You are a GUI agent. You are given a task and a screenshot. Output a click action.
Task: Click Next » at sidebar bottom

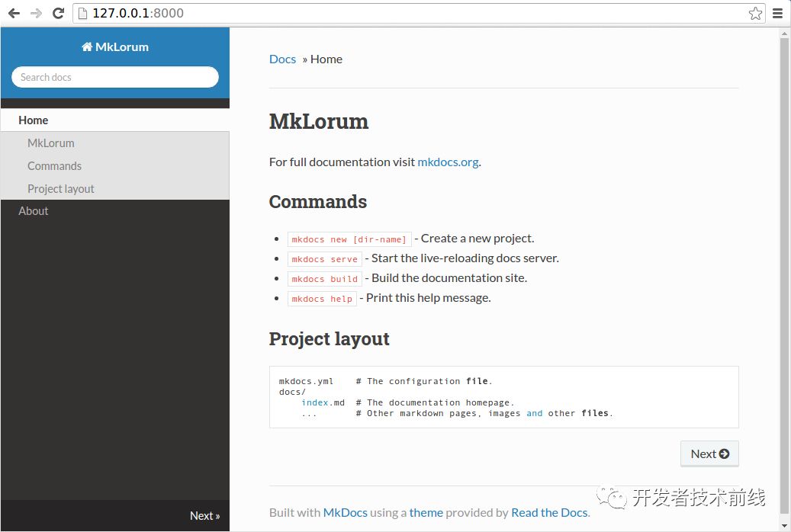tap(205, 515)
